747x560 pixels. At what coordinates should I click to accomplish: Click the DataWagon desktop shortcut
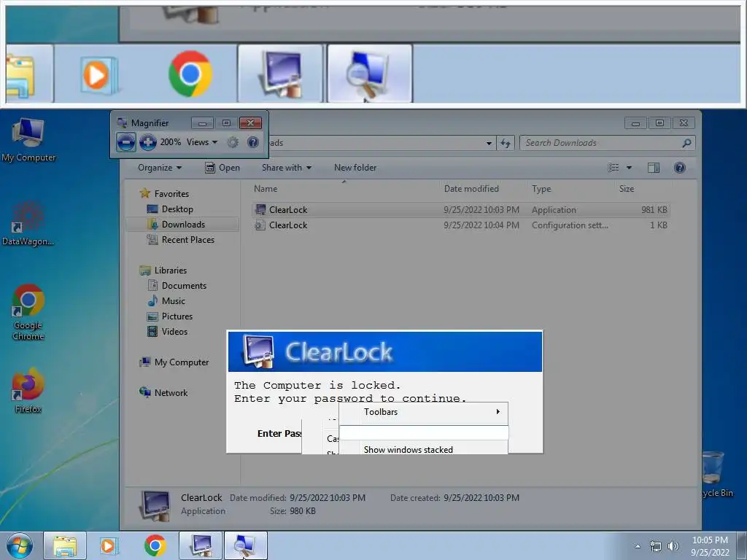point(28,224)
